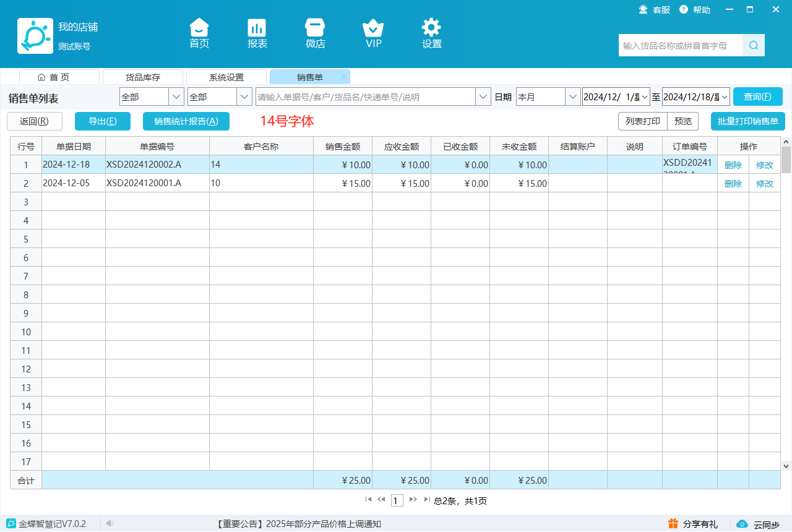
Task: Close the 销售单 tab
Action: point(344,77)
